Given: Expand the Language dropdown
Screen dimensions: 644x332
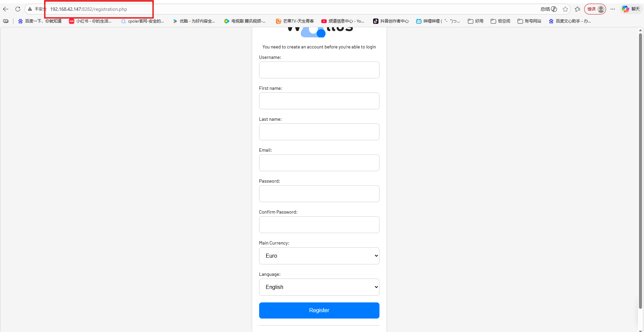Looking at the screenshot, I should (x=319, y=287).
